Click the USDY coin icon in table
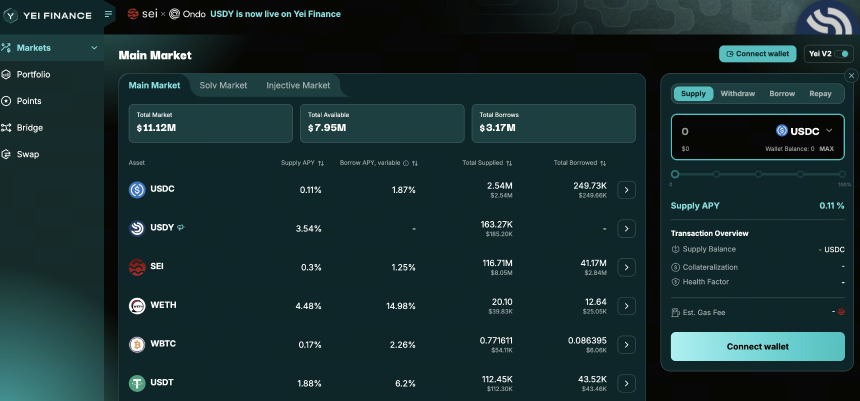This screenshot has height=401, width=860. click(x=137, y=228)
